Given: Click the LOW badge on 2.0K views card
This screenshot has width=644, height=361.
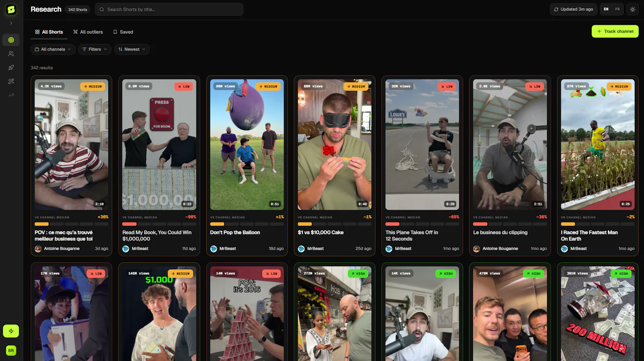Looking at the screenshot, I should [x=535, y=86].
